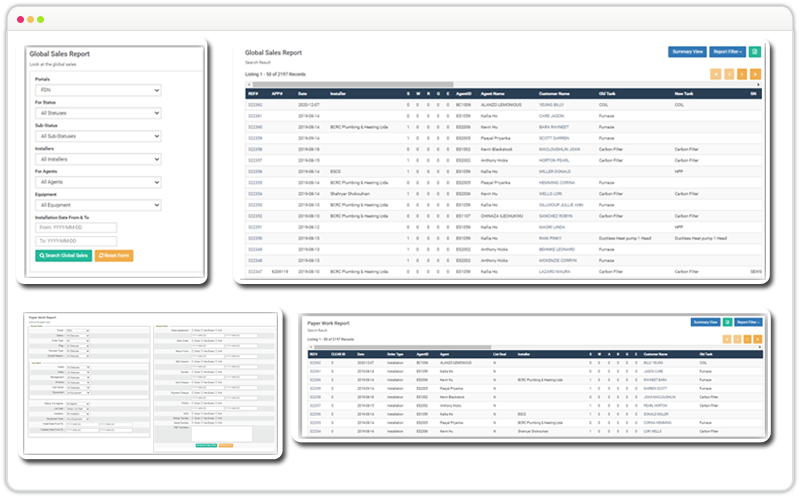Click the Search Global Sales button
Screen dimensions: 800x500
coord(64,256)
